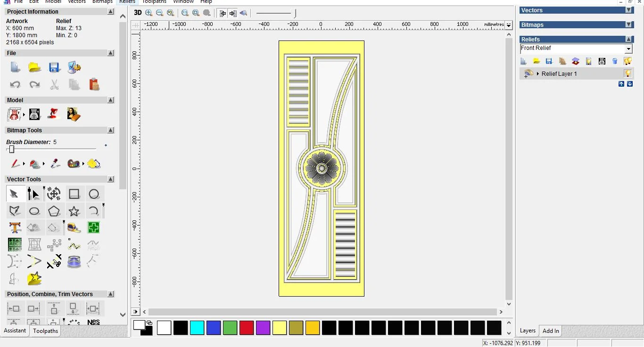Select the Create Star vector tool
The height and width of the screenshot is (347, 644).
74,211
